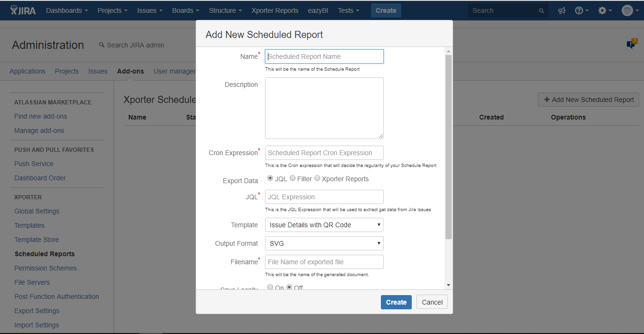Open the Dashboard Order link
644x334 pixels.
pyautogui.click(x=40, y=178)
